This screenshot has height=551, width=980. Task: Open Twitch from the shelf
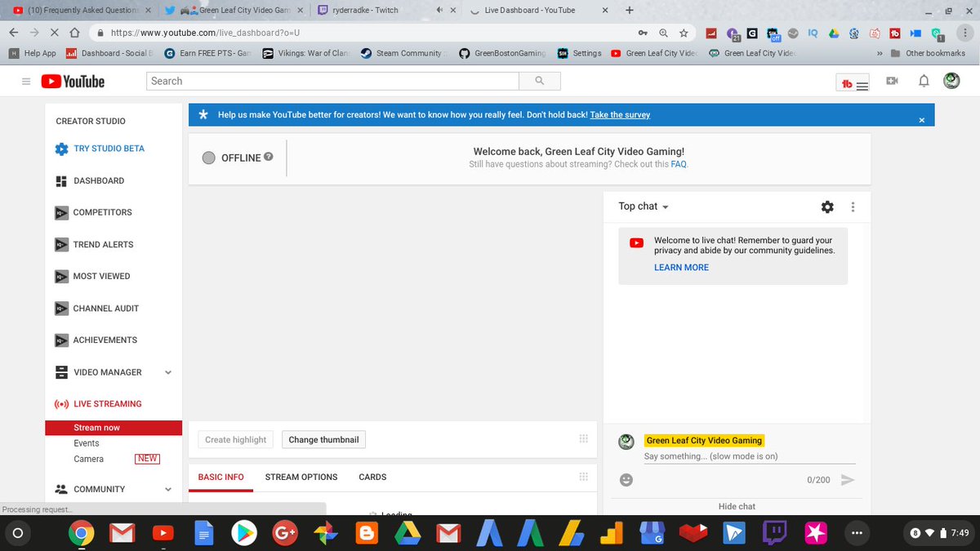point(774,534)
